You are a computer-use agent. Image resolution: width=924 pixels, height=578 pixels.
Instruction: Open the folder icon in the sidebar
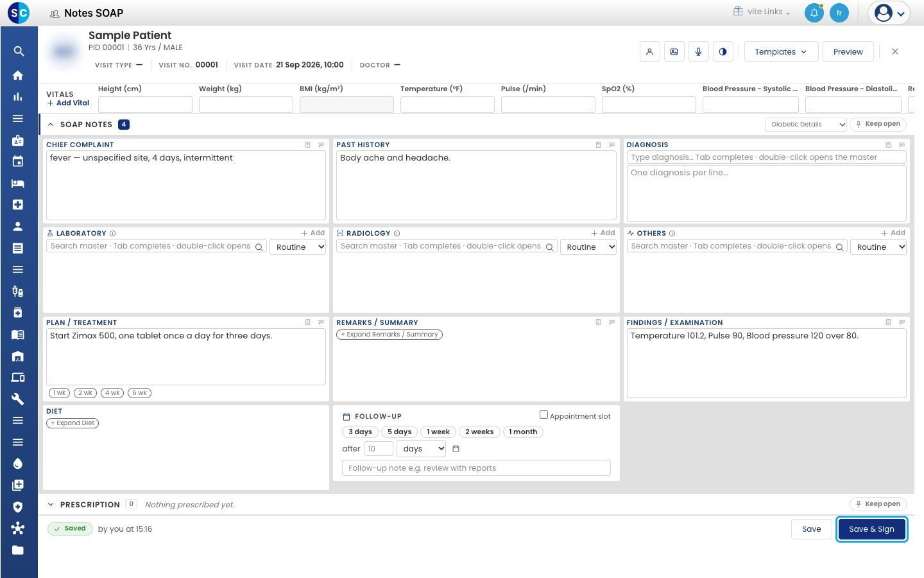pos(18,550)
